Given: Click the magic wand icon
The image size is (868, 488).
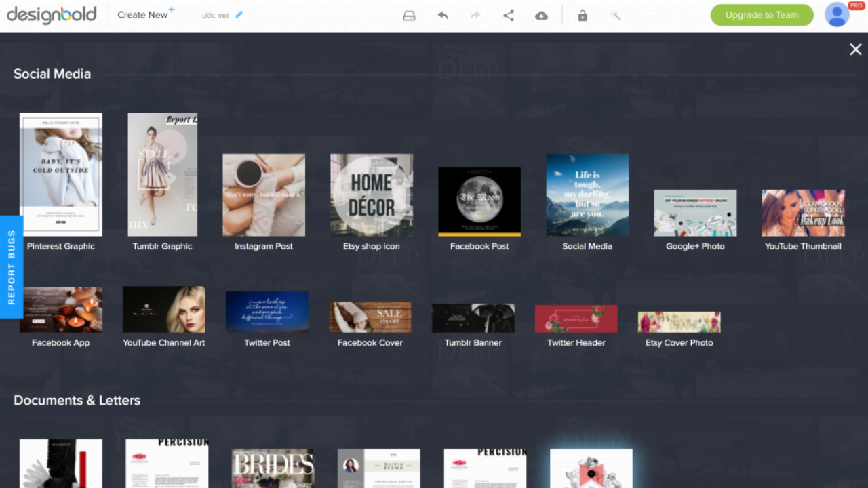Looking at the screenshot, I should point(616,15).
